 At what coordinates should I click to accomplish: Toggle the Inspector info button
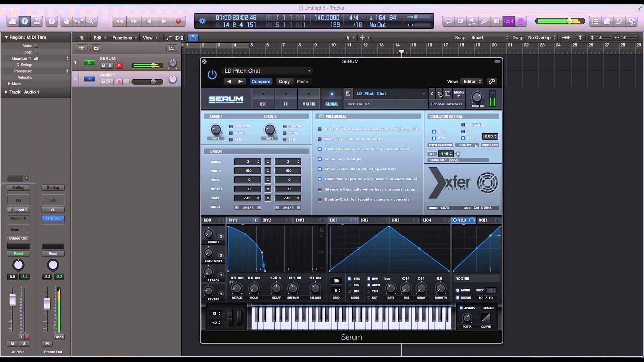click(24, 21)
